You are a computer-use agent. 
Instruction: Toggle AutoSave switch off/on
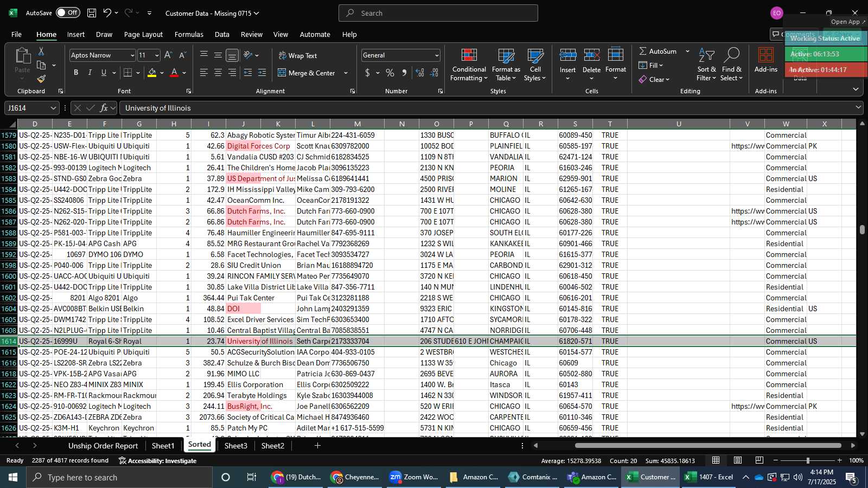68,12
